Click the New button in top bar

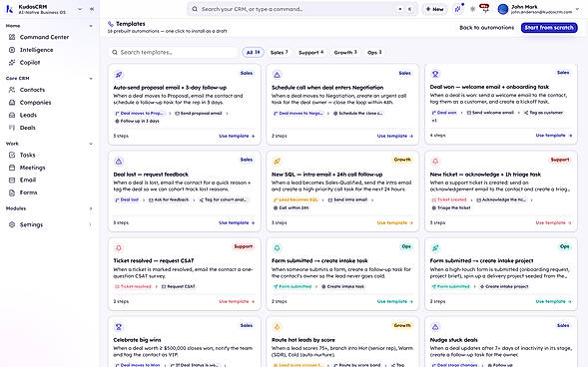pos(435,9)
